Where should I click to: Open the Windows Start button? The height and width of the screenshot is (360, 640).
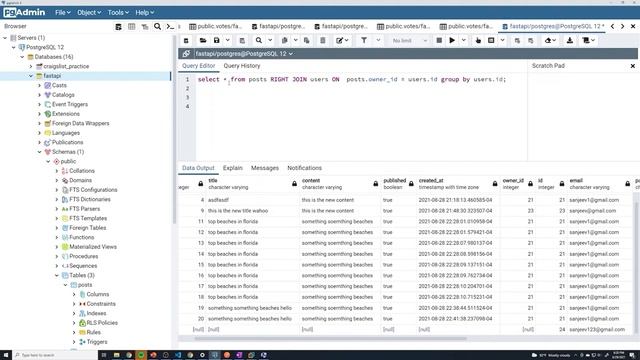tap(6, 355)
